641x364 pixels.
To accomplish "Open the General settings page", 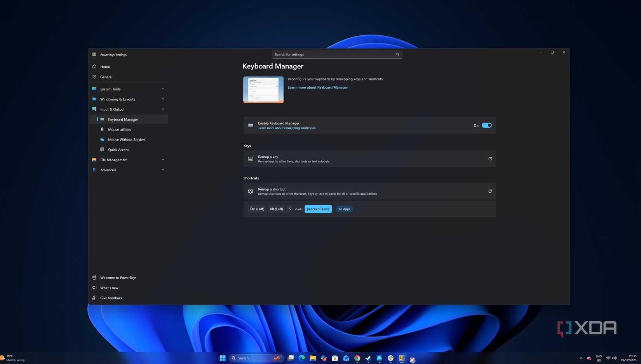I will [106, 77].
